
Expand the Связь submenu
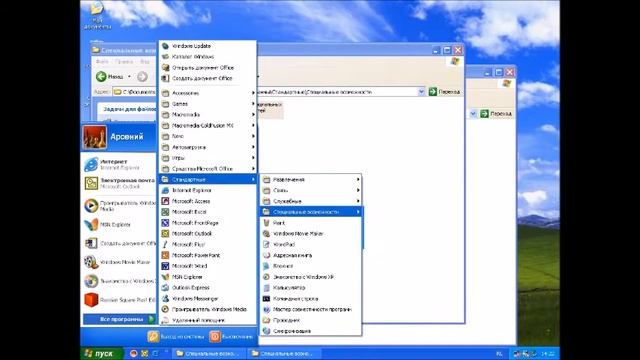[x=311, y=190]
